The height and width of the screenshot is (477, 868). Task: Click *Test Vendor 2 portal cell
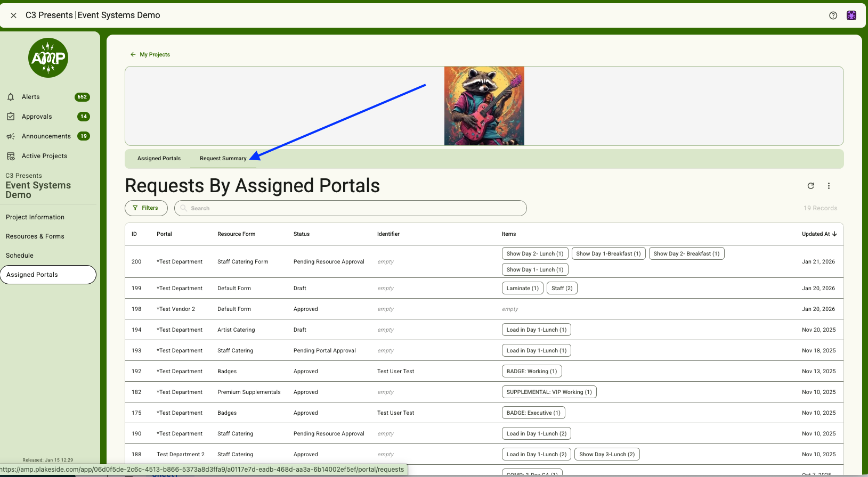[176, 309]
